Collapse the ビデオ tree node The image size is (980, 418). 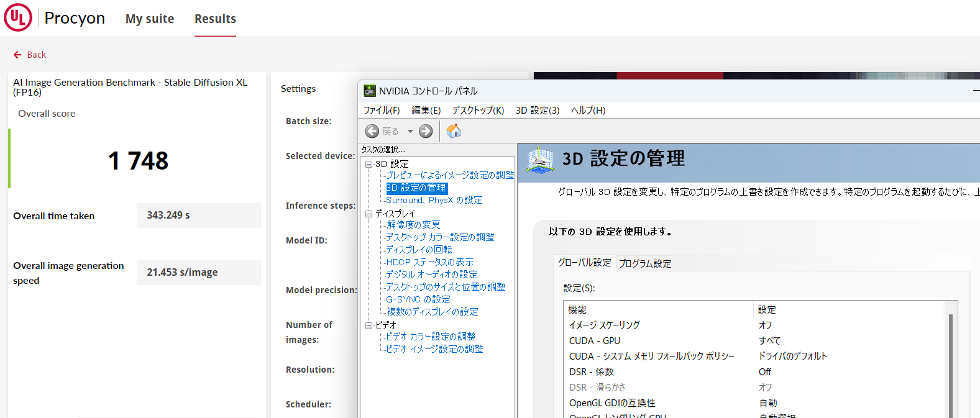point(369,325)
